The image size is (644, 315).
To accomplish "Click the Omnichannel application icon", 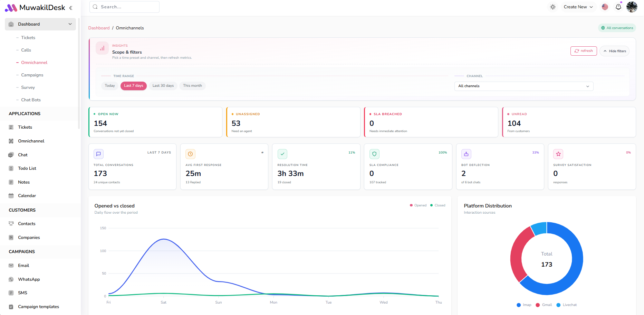I will (11, 141).
